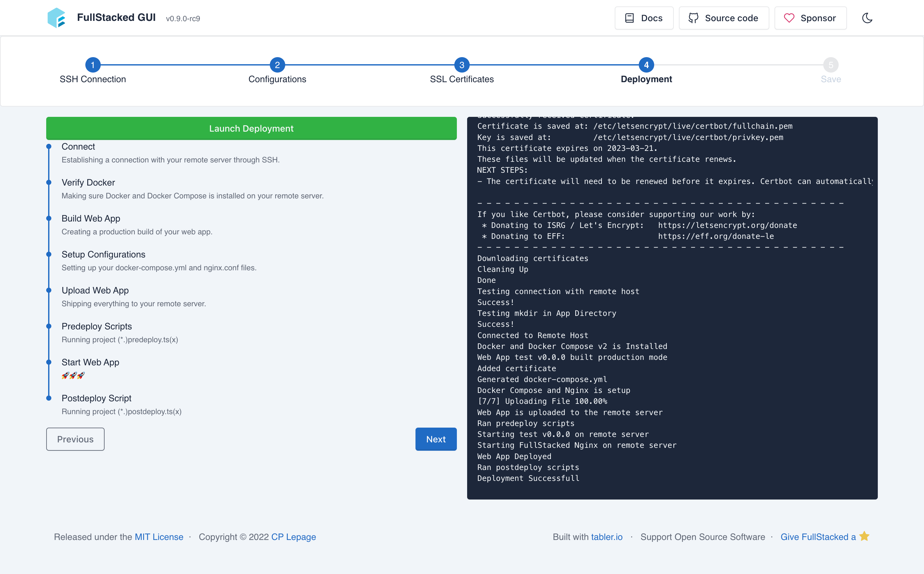Toggle dark mode with the moon icon

(867, 18)
